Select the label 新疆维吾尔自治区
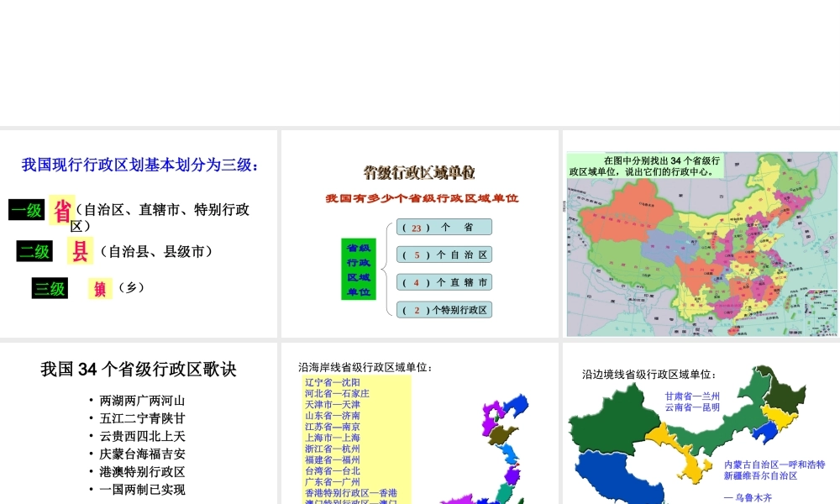Viewport: 840px width, 504px height. tap(761, 475)
